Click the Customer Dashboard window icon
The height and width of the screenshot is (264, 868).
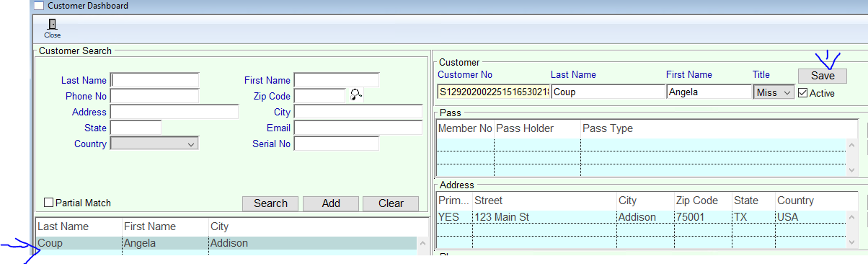pos(39,6)
